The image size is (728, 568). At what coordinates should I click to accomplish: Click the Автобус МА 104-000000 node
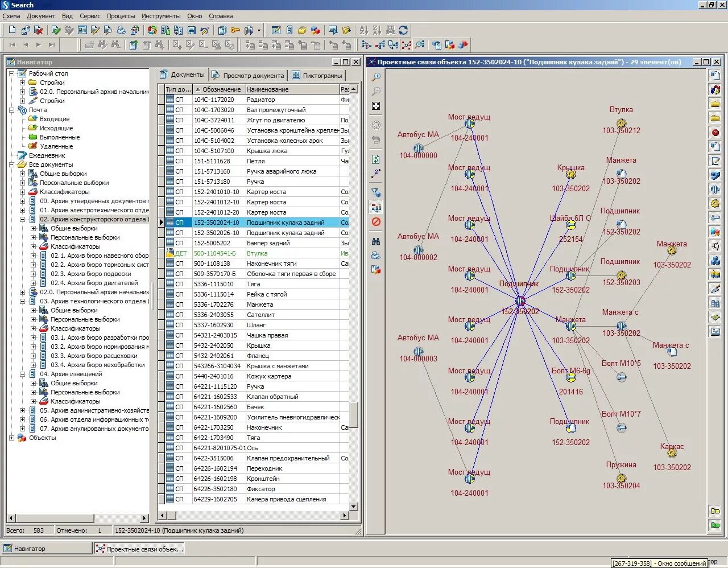[419, 148]
